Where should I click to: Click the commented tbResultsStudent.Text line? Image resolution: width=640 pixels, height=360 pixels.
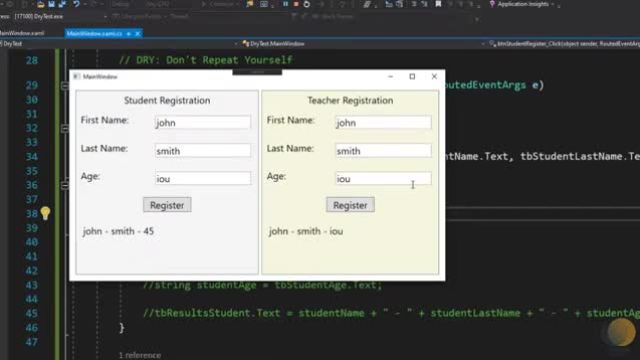point(391,313)
